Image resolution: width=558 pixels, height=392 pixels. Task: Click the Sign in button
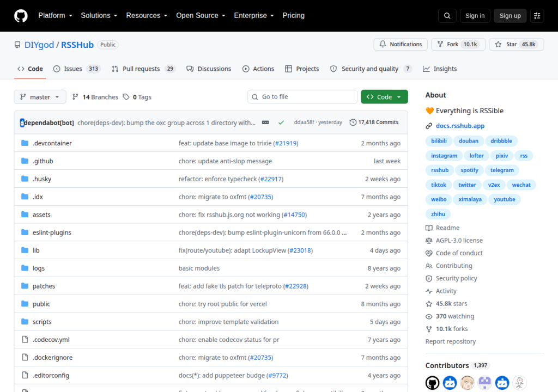(x=475, y=16)
